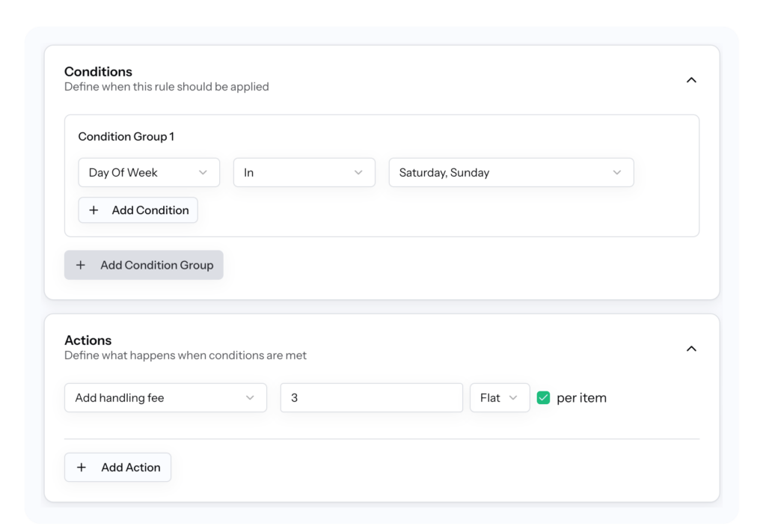Open the Day Of Week dropdown
The height and width of the screenshot is (532, 766).
(149, 172)
